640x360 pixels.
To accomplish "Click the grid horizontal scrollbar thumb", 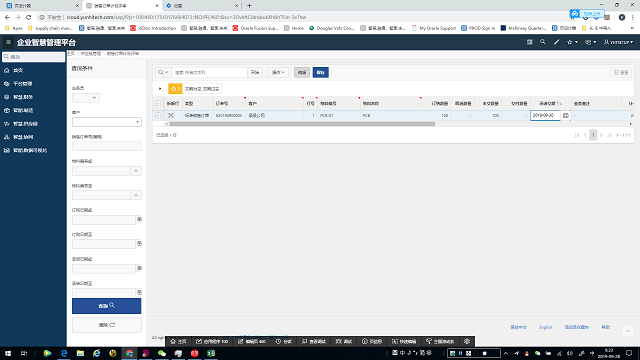I will tap(302, 124).
